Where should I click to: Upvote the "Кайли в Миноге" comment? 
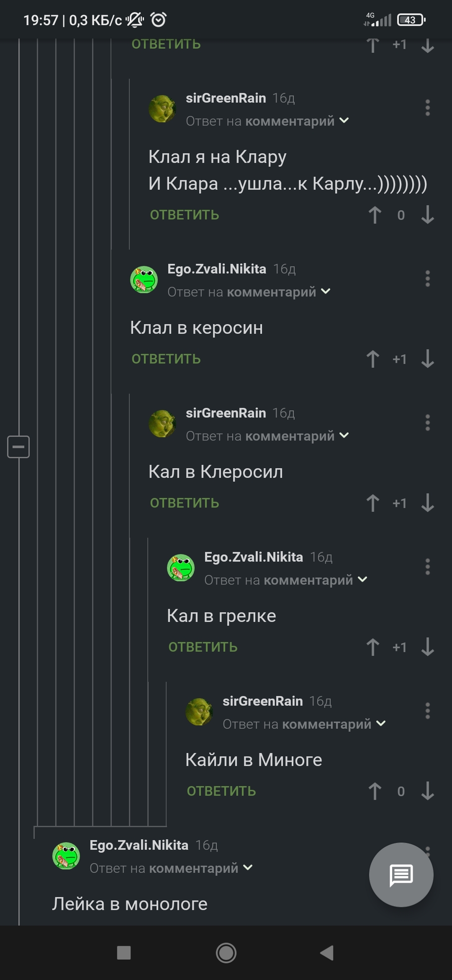click(375, 791)
